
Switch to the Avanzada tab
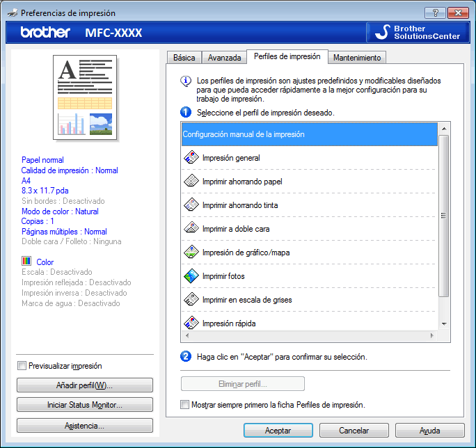coord(224,57)
